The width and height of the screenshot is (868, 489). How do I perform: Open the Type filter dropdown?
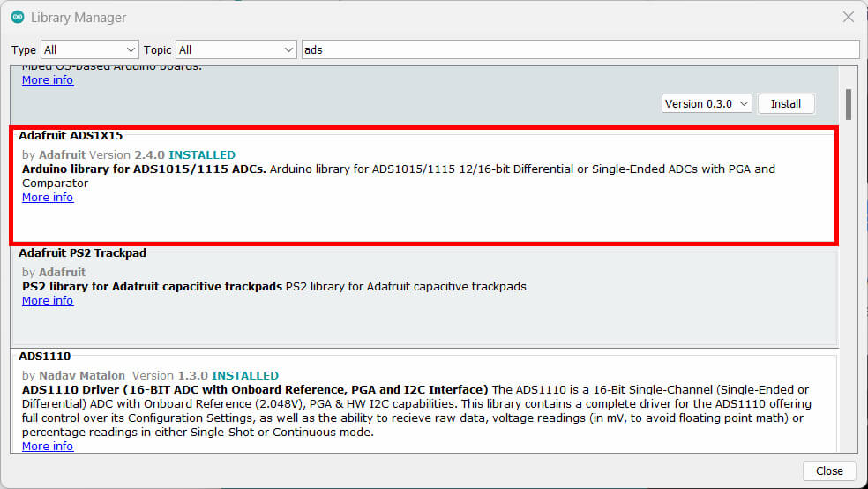point(89,49)
